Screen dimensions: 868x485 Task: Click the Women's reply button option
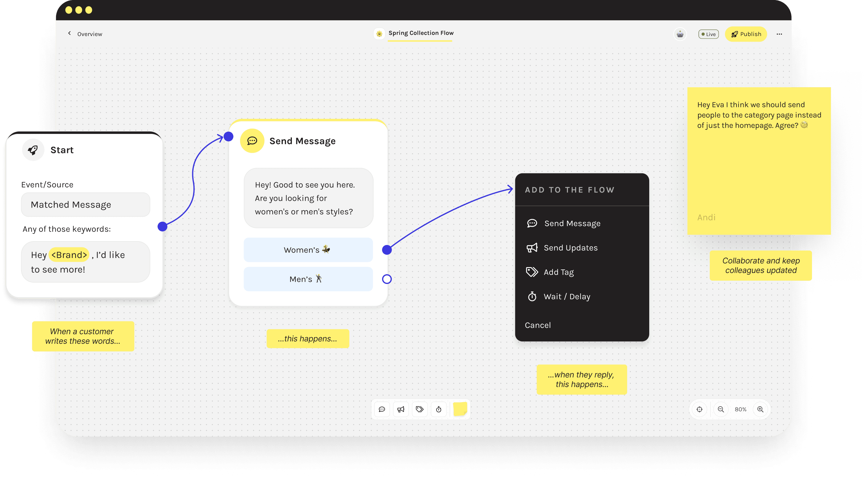(305, 249)
